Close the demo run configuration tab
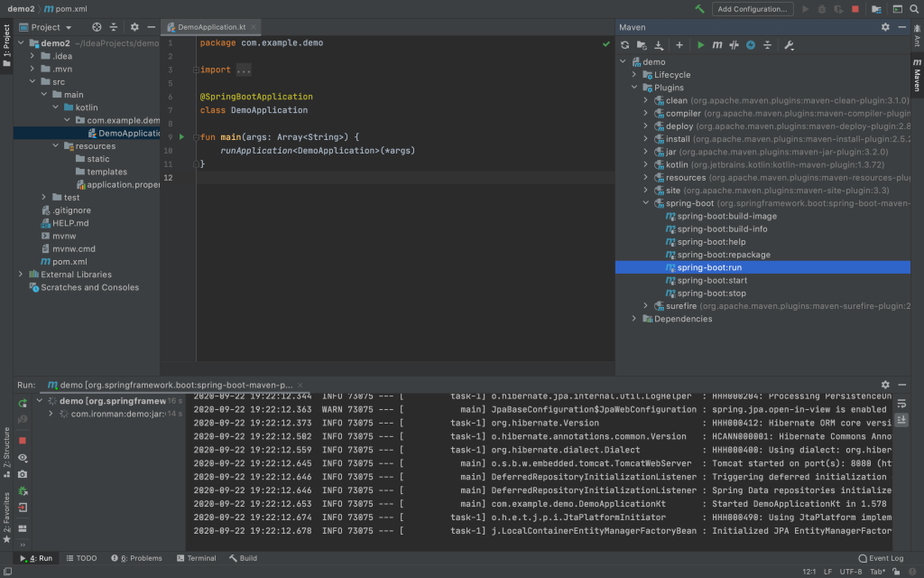This screenshot has width=924, height=578. click(x=300, y=385)
